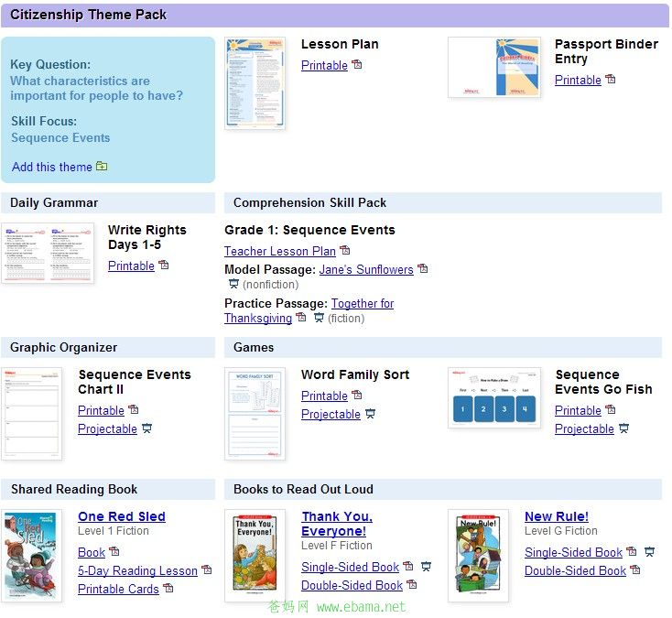Image resolution: width=672 pixels, height=618 pixels.
Task: Click the add-theme folder icon
Action: pyautogui.click(x=102, y=166)
